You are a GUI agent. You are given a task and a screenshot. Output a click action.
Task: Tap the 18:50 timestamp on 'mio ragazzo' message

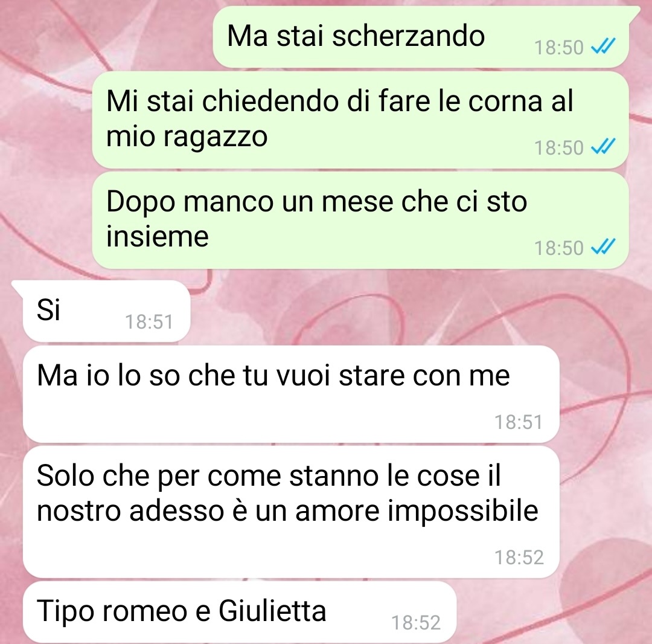558,147
